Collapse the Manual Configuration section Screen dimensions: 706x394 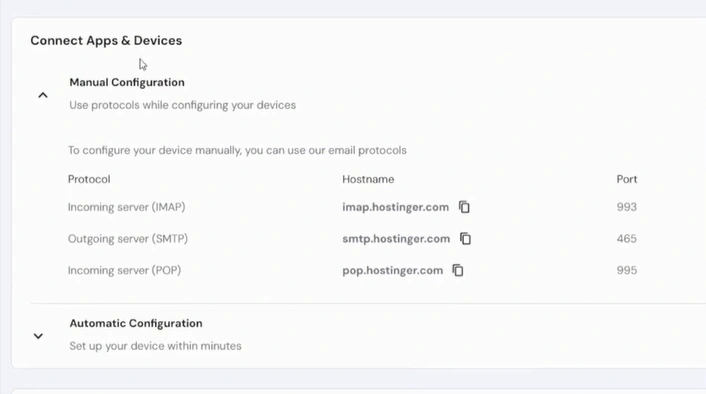[x=43, y=95]
